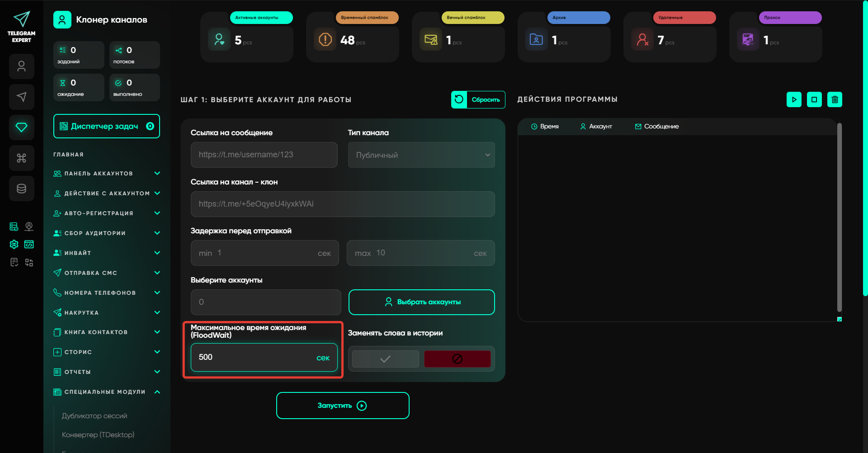Click the command symbol sidebar icon

pyautogui.click(x=22, y=158)
